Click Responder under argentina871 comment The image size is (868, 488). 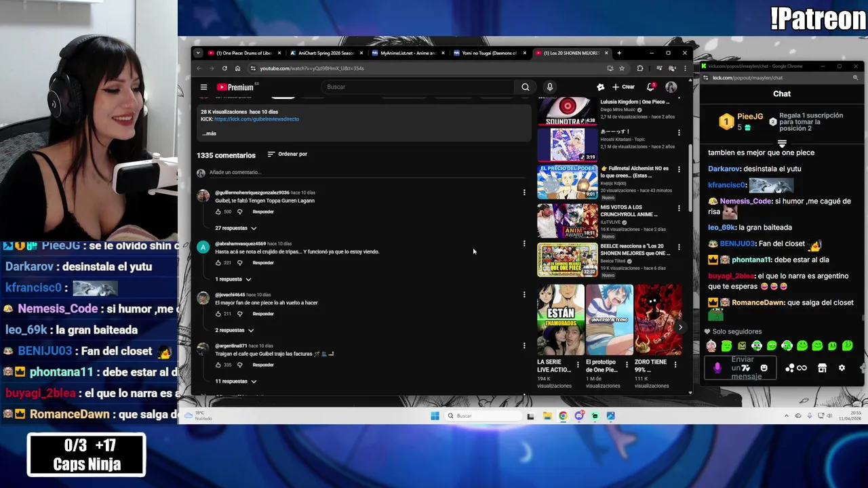pyautogui.click(x=263, y=365)
